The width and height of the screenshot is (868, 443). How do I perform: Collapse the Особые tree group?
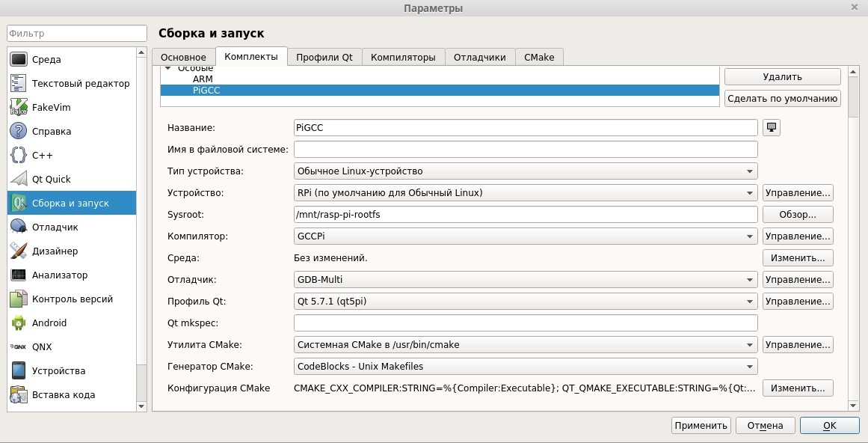(x=168, y=69)
